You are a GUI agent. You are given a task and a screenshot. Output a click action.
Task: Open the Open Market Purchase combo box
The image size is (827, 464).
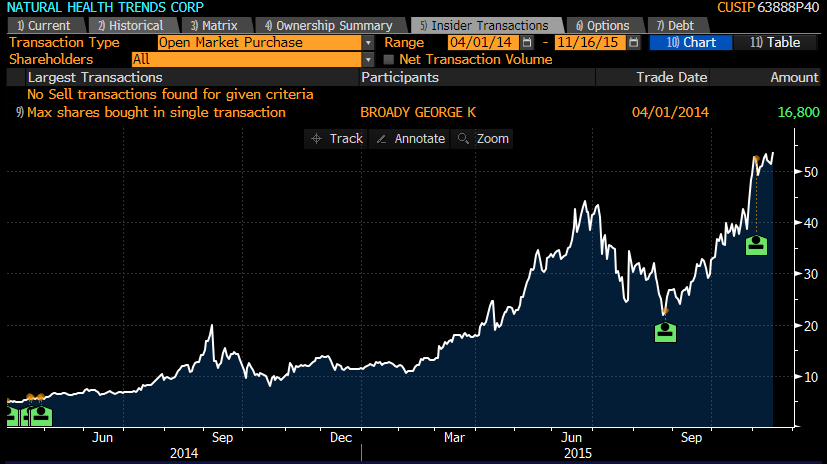point(259,43)
